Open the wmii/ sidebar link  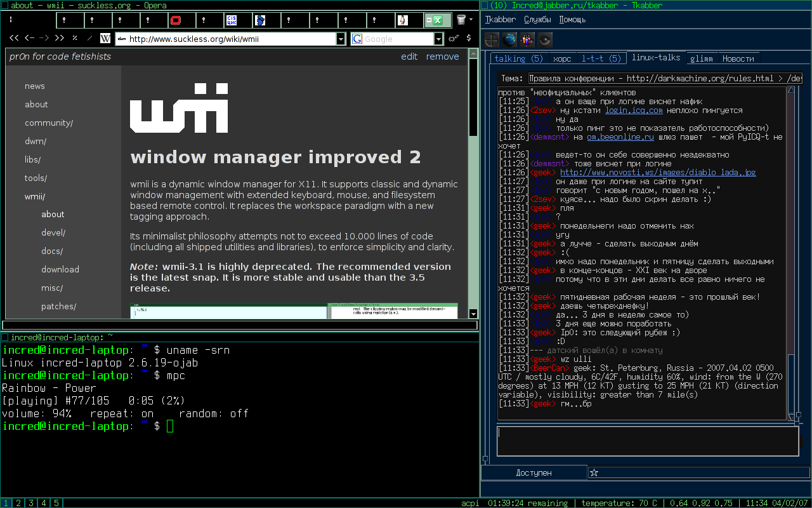click(x=35, y=196)
